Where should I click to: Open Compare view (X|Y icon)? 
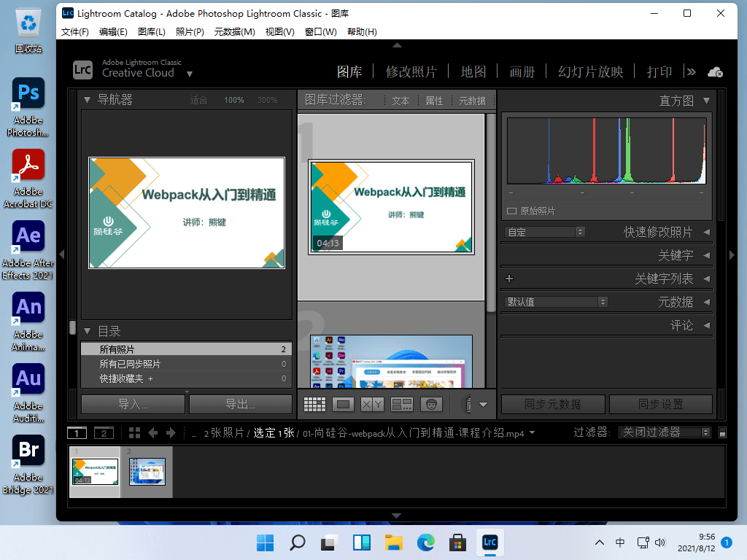372,404
